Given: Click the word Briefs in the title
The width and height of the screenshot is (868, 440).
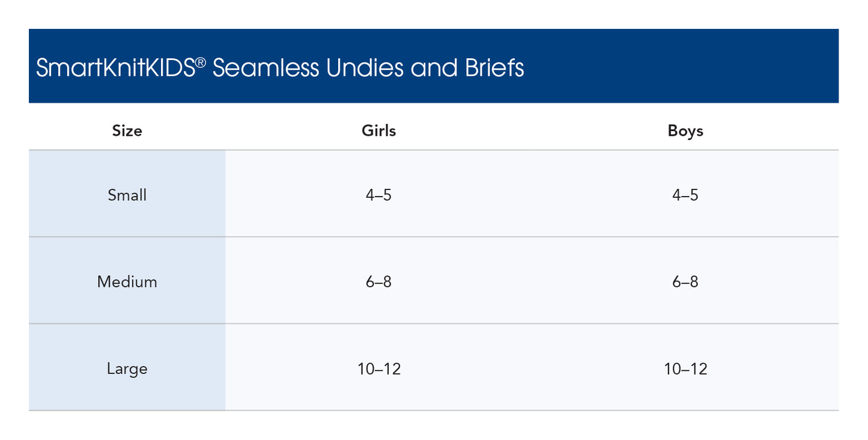Looking at the screenshot, I should tap(494, 68).
